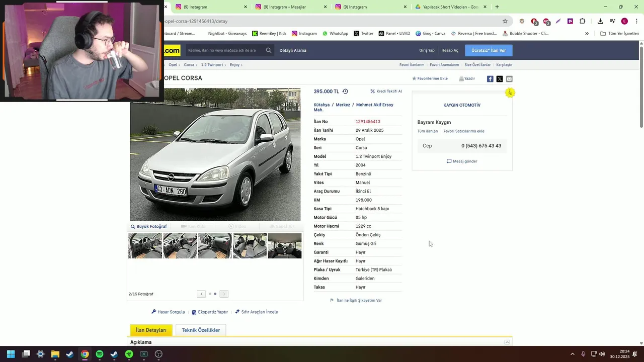644x362 pixels.
Task: Click Yazdır print link
Action: [x=467, y=78]
